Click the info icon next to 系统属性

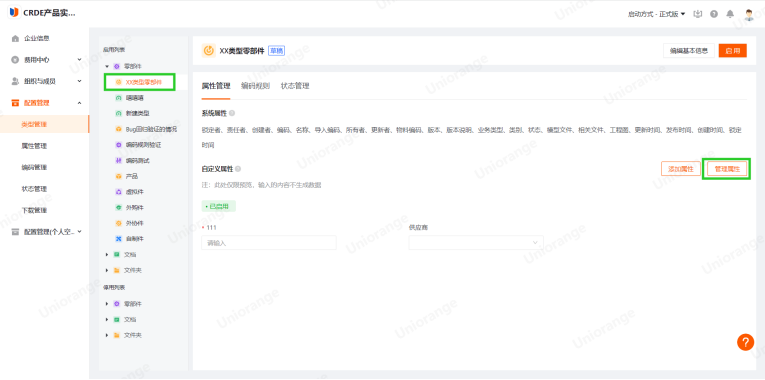point(232,113)
